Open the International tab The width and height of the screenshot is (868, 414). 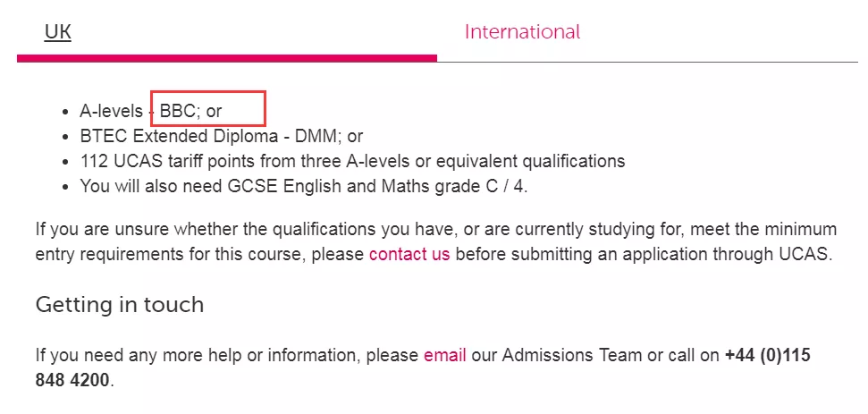tap(522, 32)
